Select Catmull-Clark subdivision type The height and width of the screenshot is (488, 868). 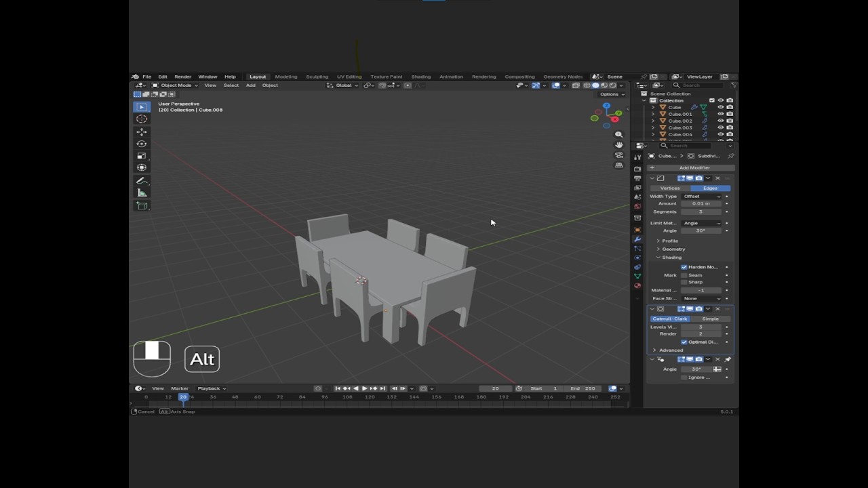[x=670, y=319]
